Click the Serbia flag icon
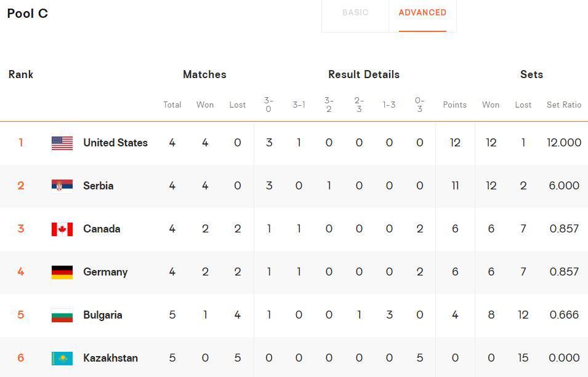This screenshot has width=588, height=377. 62,186
